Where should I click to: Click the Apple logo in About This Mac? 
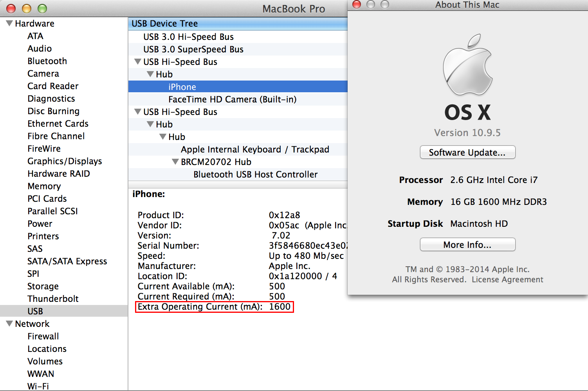coord(467,65)
